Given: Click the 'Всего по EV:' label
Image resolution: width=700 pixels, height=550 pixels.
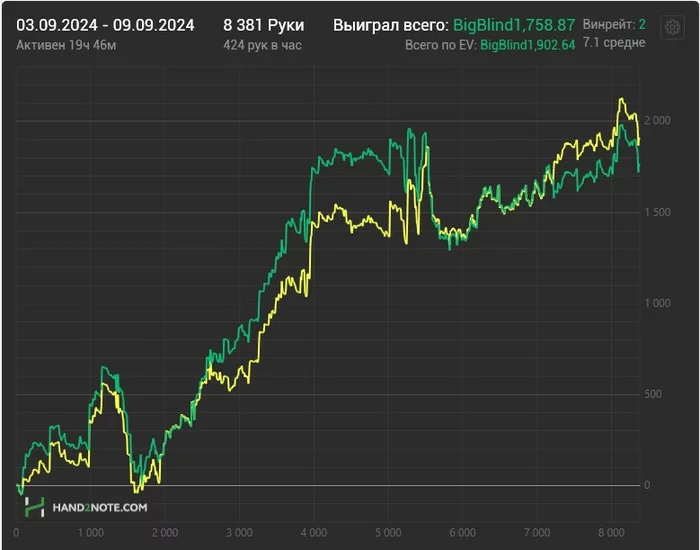Looking at the screenshot, I should (441, 45).
